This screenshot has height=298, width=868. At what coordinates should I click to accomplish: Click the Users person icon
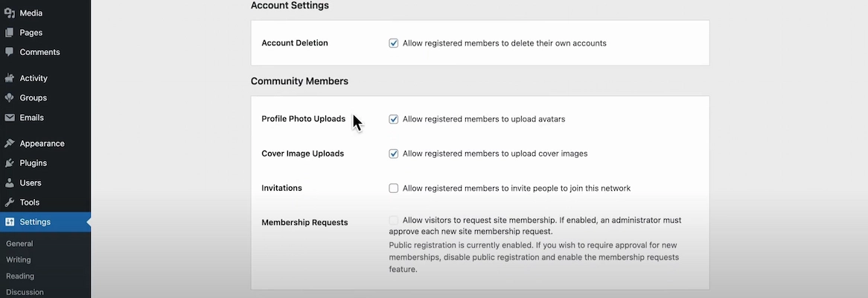(x=10, y=183)
